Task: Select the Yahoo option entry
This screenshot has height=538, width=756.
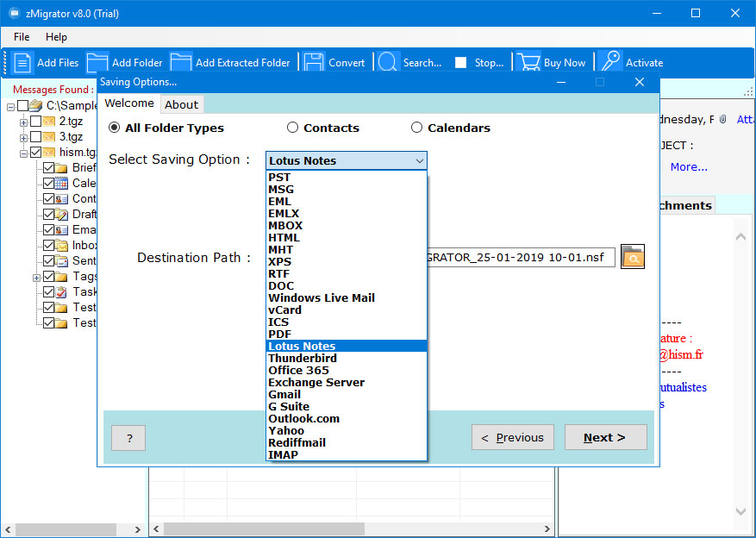Action: click(x=347, y=430)
